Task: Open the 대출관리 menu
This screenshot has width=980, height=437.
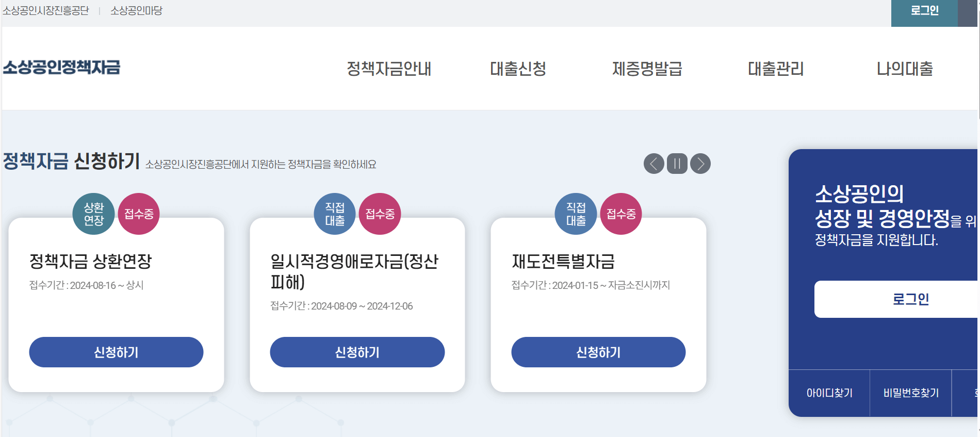Action: pyautogui.click(x=777, y=69)
